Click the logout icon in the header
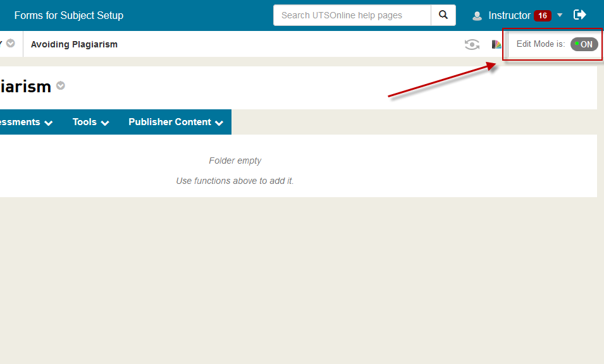The width and height of the screenshot is (604, 364). click(x=579, y=15)
